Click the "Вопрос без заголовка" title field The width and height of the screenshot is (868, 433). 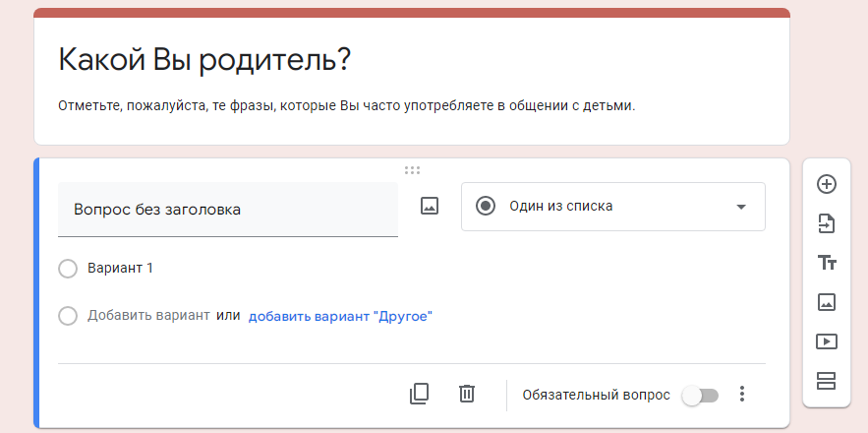point(228,209)
